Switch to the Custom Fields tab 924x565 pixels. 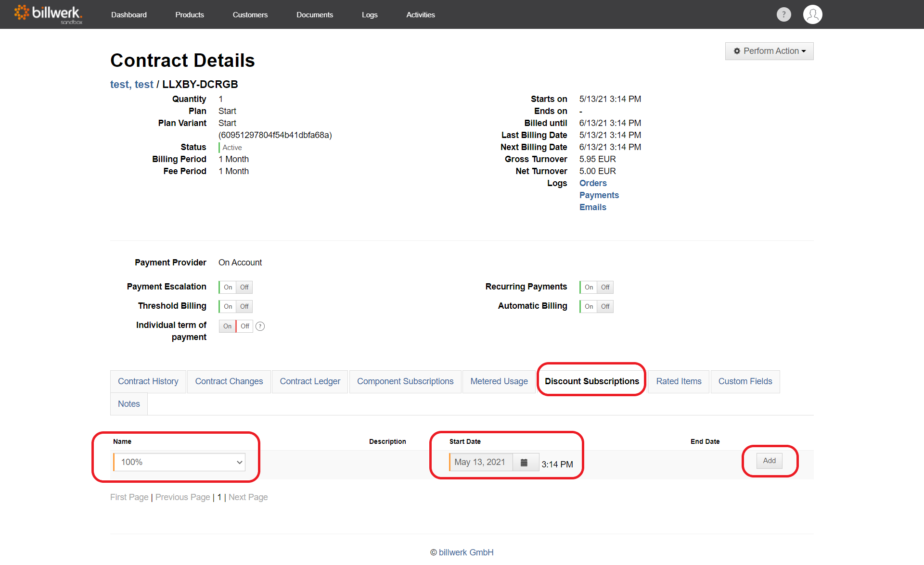point(745,381)
